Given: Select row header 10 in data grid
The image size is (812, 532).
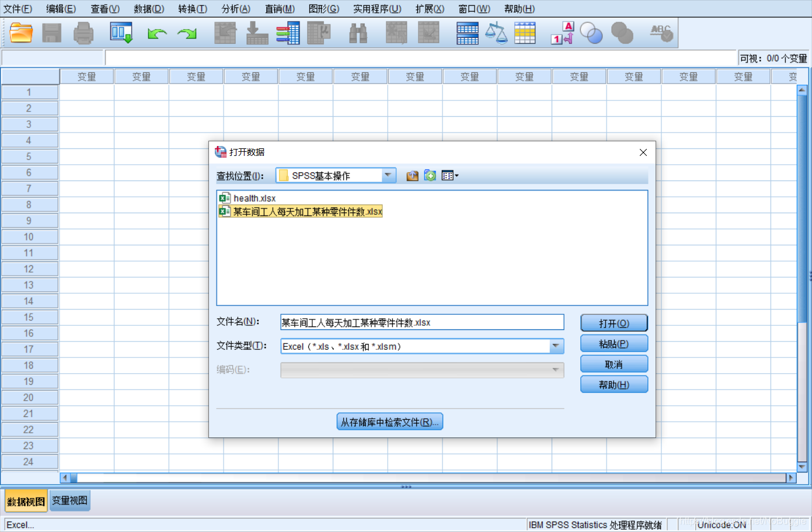Looking at the screenshot, I should pyautogui.click(x=29, y=237).
